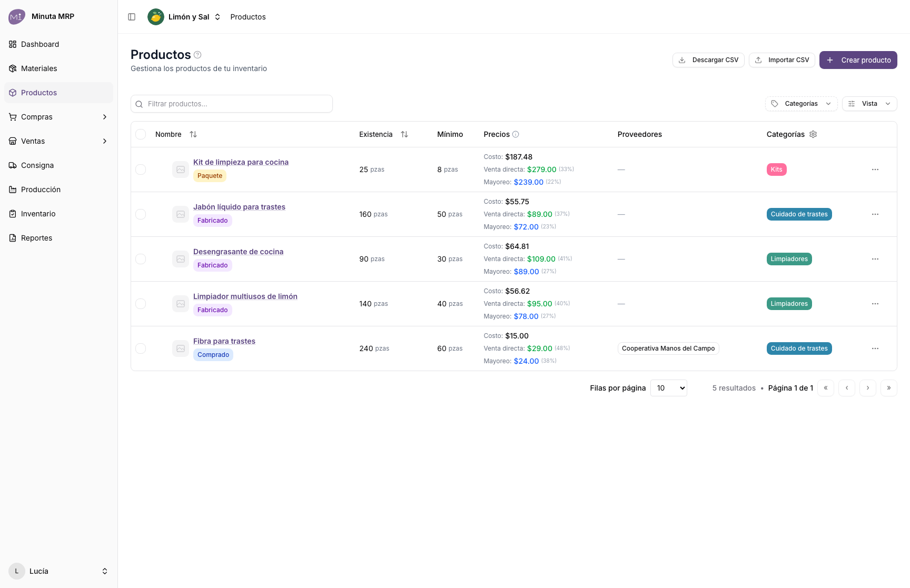Sort by Existencia column arrows
This screenshot has width=910, height=588.
point(404,134)
